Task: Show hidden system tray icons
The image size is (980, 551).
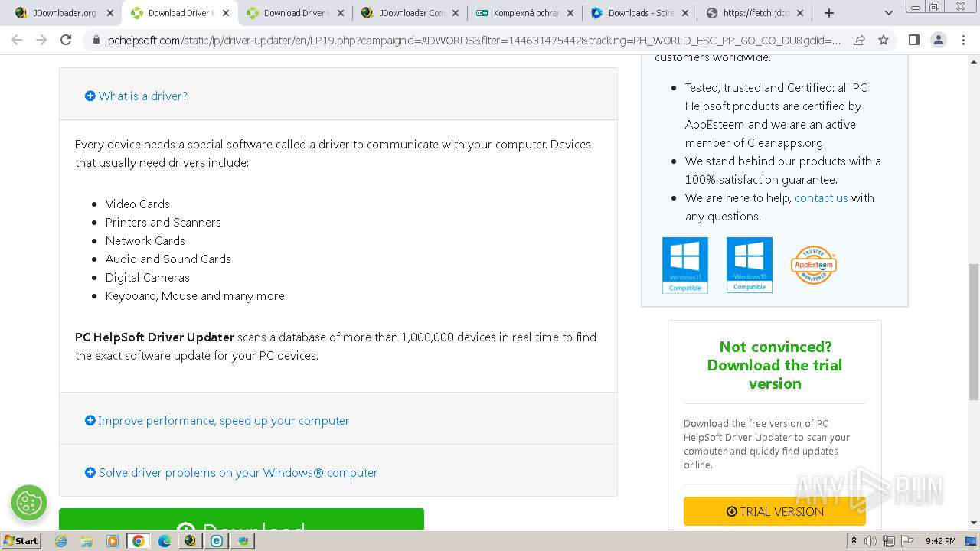Action: [854, 541]
